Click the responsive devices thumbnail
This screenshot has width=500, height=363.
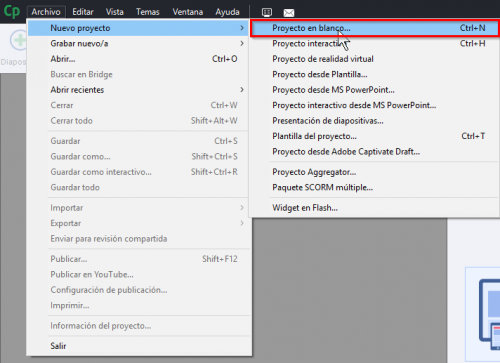(489, 315)
